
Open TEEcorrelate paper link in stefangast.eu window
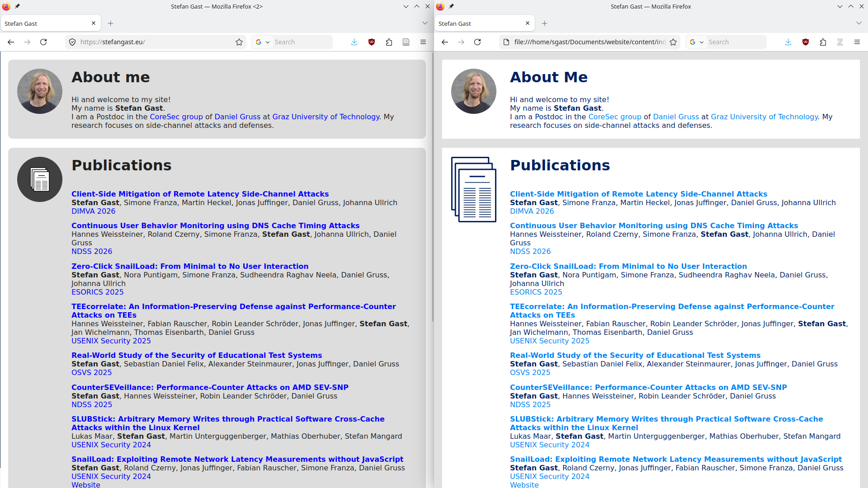233,311
